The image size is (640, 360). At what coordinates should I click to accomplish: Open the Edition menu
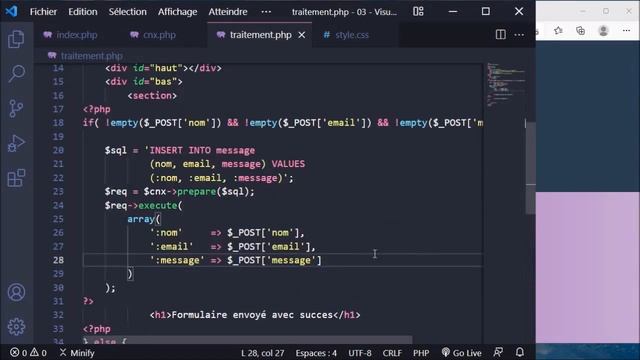tap(83, 12)
